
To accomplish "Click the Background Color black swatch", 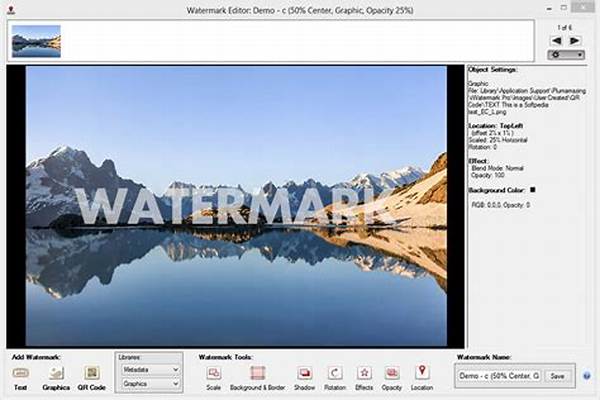I will [533, 189].
